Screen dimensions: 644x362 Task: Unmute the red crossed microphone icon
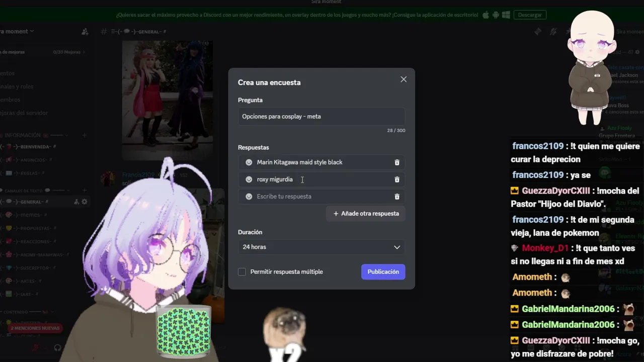pyautogui.click(x=36, y=347)
